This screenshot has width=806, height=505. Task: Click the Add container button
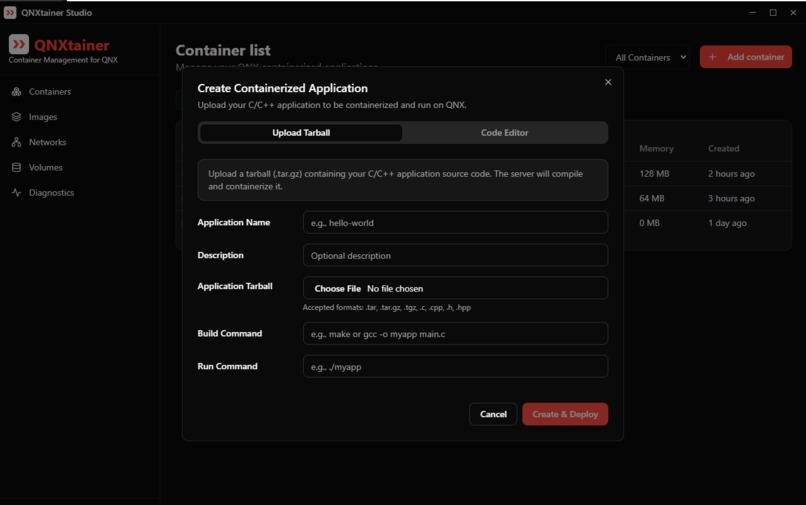point(745,57)
